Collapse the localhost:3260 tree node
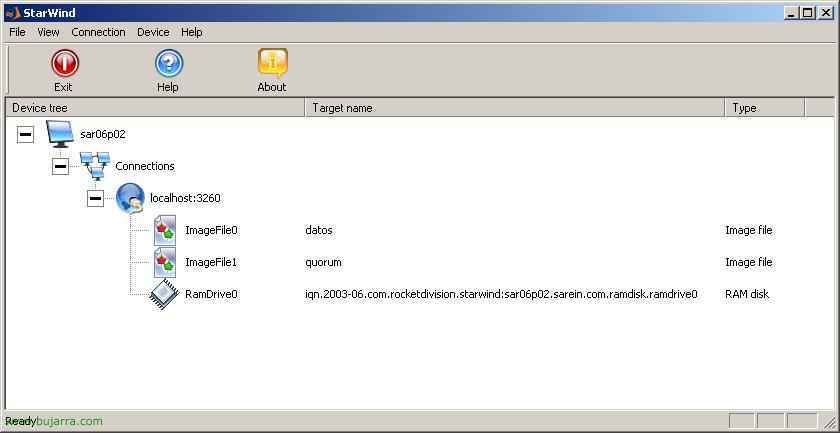 pos(95,198)
